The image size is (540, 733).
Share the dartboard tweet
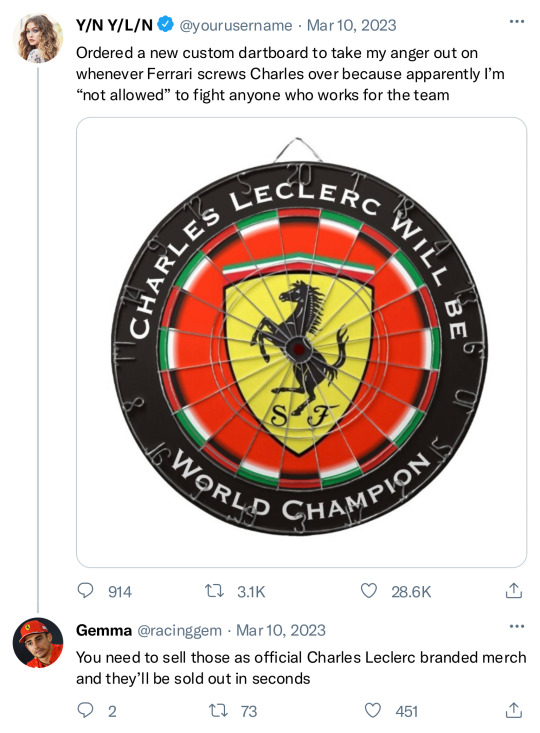513,590
